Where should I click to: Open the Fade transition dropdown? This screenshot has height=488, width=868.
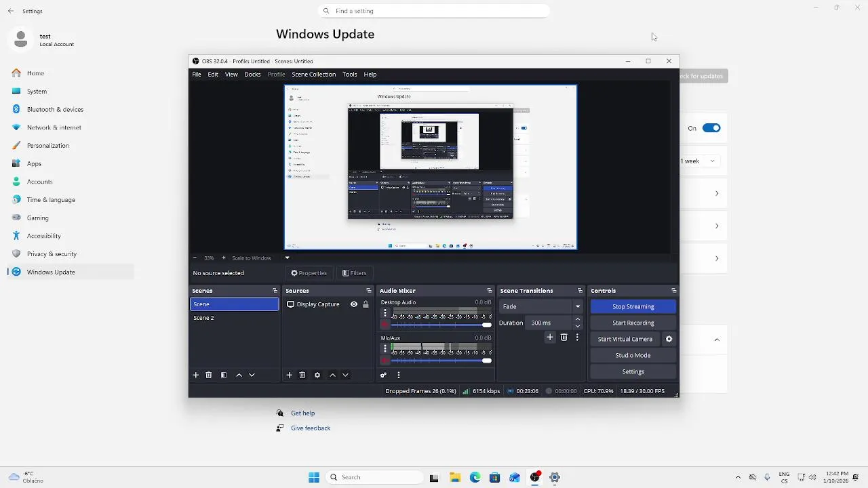tap(541, 306)
